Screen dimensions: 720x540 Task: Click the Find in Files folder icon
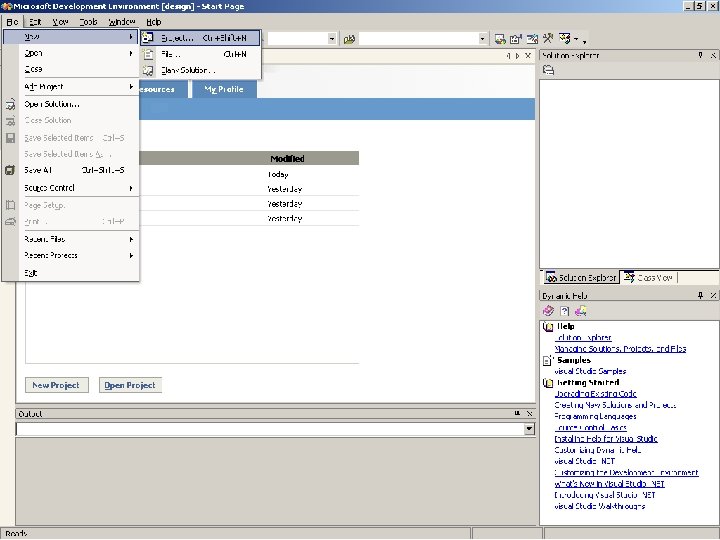click(x=349, y=39)
